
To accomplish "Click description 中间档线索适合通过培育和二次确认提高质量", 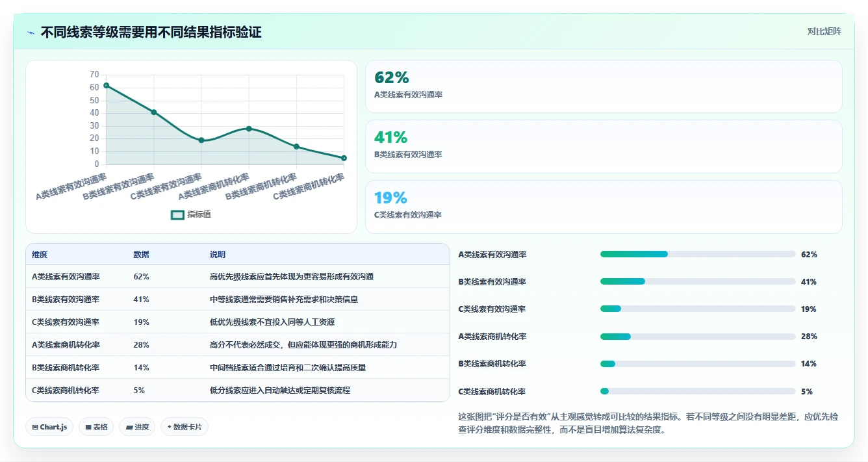I will point(288,368).
